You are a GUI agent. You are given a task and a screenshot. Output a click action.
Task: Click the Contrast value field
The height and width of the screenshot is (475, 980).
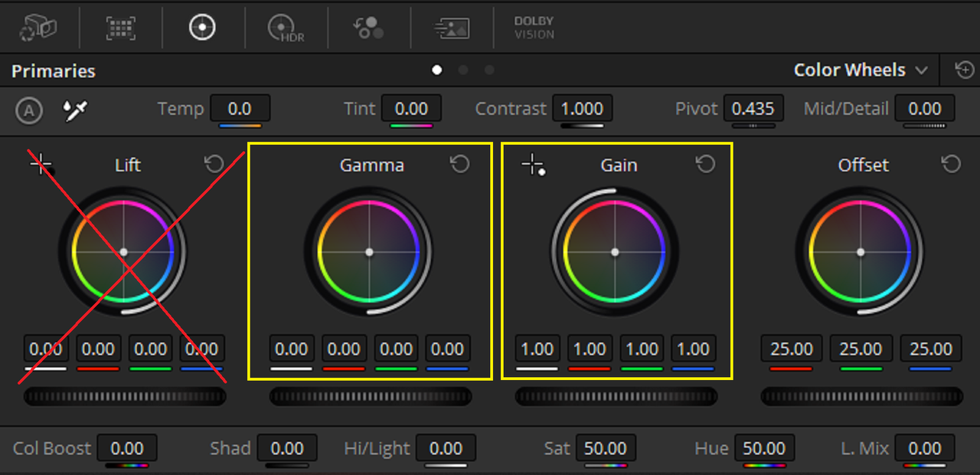(x=582, y=109)
